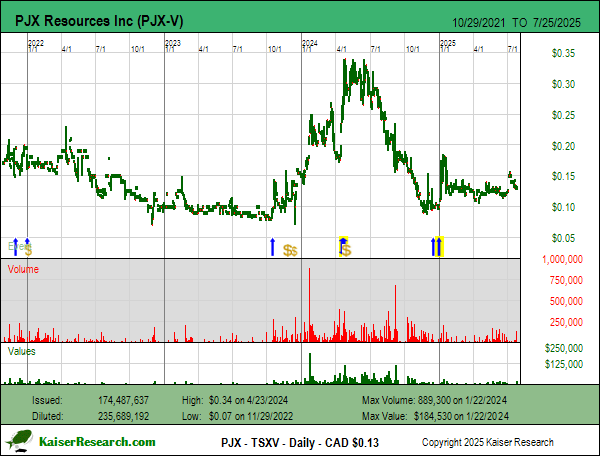Click the 2025 year marker on the time axis
This screenshot has width=600, height=456.
(448, 43)
